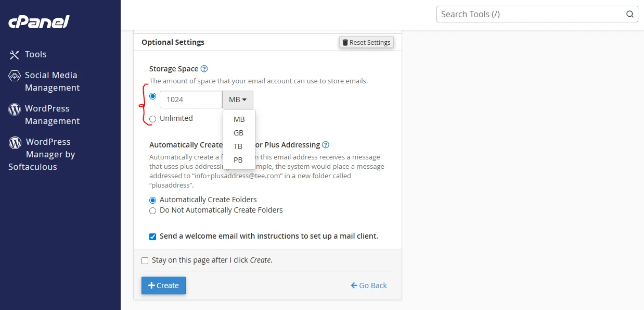This screenshot has height=310, width=644.
Task: Click the magnifier icon in Search Tools
Action: point(629,14)
